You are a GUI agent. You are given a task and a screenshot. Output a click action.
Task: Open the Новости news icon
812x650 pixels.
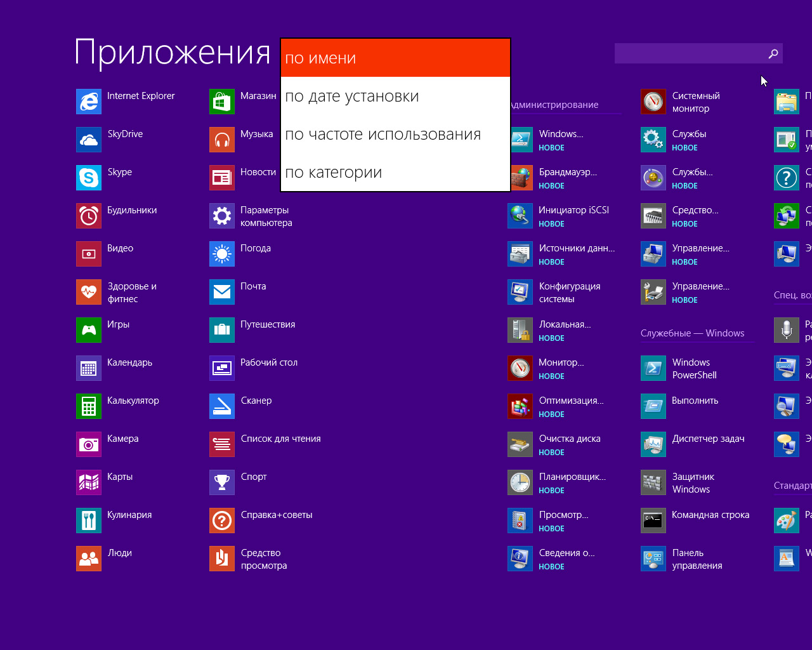222,178
